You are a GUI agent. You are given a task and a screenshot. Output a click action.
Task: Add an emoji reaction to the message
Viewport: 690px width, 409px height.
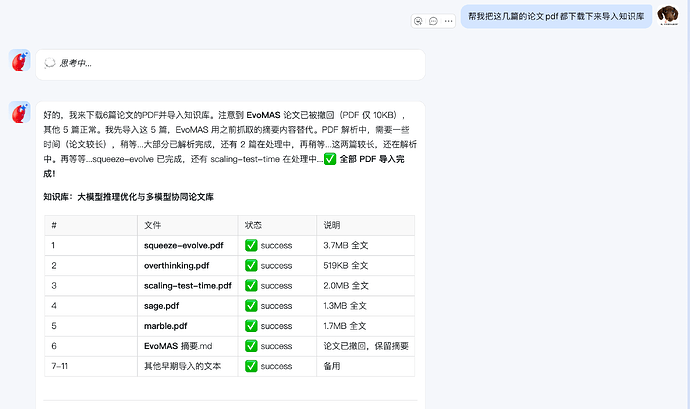click(x=418, y=21)
